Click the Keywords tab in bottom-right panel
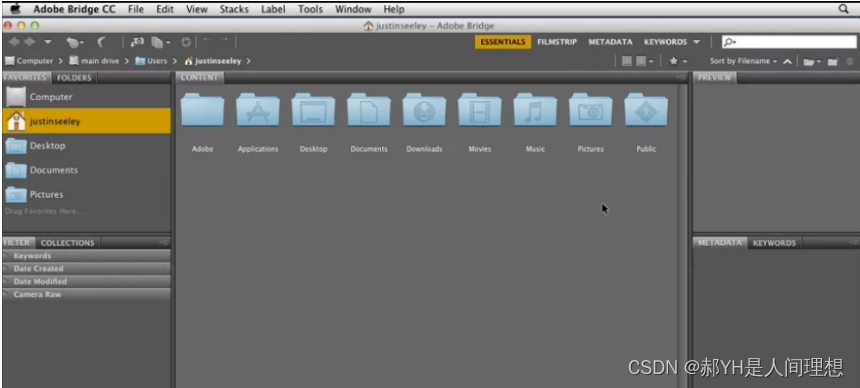Screen dimensions: 860x388 (774, 243)
